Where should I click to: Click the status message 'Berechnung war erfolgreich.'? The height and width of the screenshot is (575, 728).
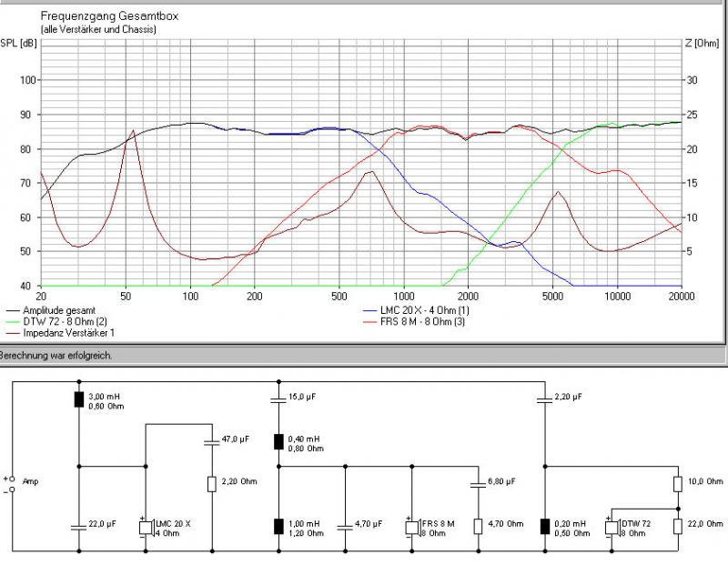point(56,356)
